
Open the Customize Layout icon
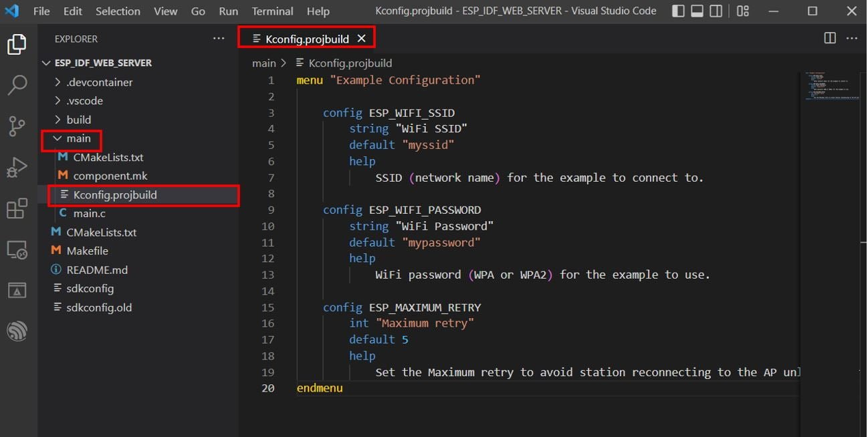click(742, 11)
